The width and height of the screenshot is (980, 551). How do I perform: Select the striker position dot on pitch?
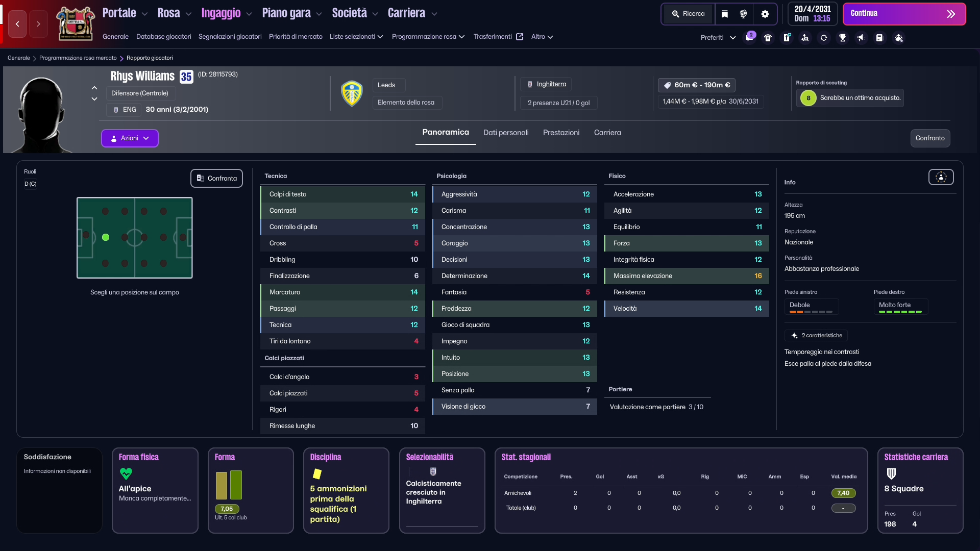point(183,237)
